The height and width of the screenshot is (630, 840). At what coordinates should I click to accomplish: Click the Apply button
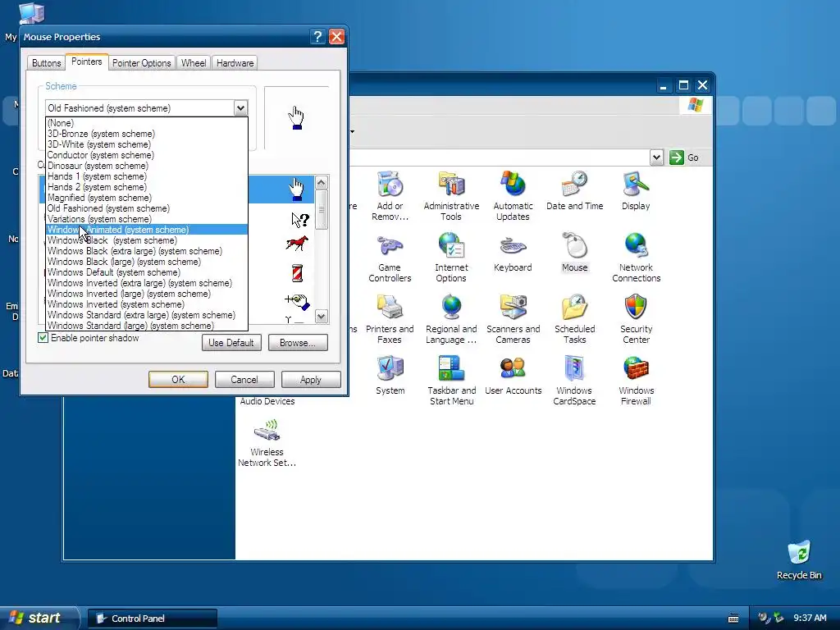click(311, 379)
